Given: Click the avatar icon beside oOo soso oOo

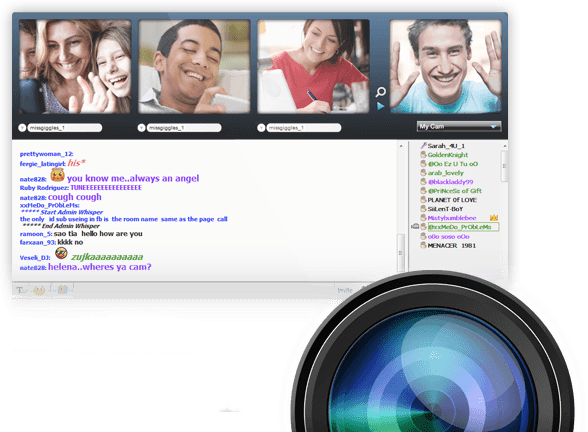Looking at the screenshot, I should (x=423, y=237).
